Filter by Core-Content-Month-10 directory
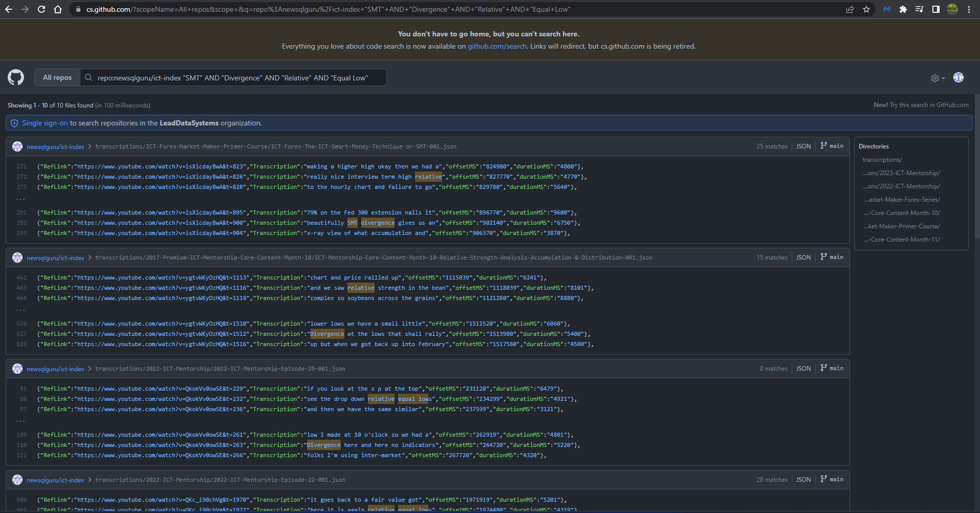The image size is (980, 513). pyautogui.click(x=902, y=213)
